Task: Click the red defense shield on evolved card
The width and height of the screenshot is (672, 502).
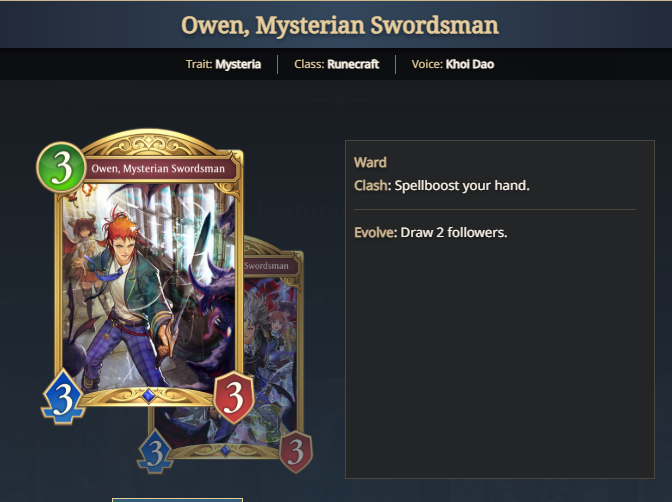Action: pos(296,452)
